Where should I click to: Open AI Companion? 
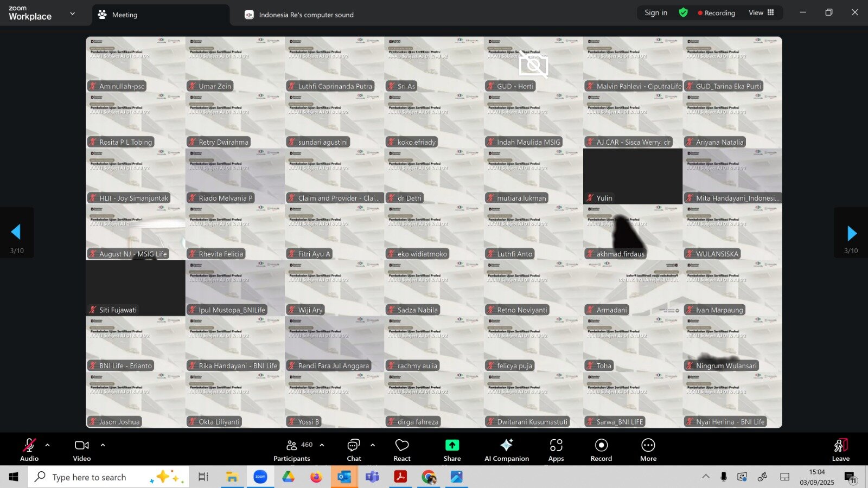coord(506,450)
